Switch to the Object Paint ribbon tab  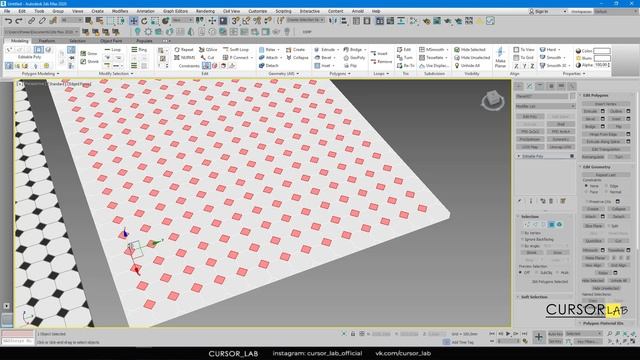pyautogui.click(x=111, y=41)
